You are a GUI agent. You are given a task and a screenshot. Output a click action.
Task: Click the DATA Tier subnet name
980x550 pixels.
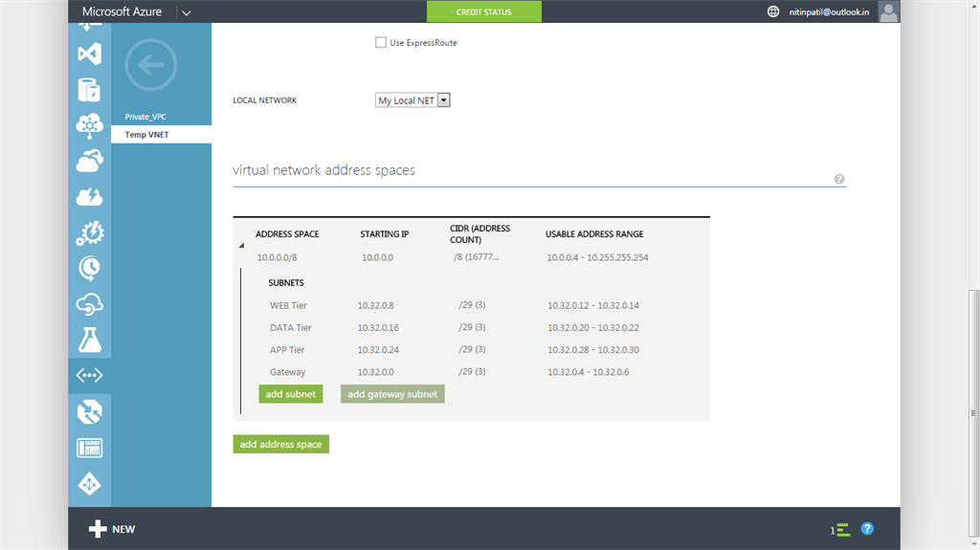coord(291,327)
